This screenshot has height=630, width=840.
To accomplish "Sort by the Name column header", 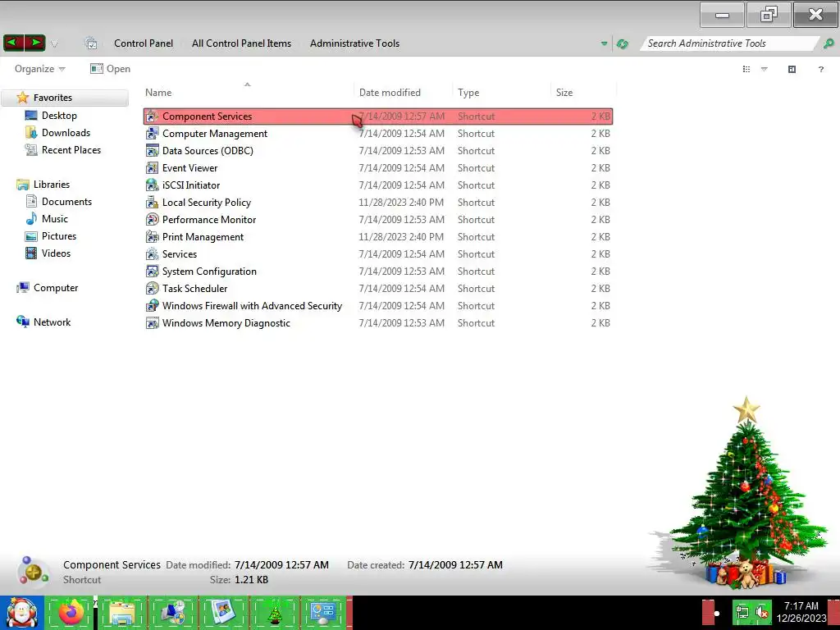I will pos(248,92).
